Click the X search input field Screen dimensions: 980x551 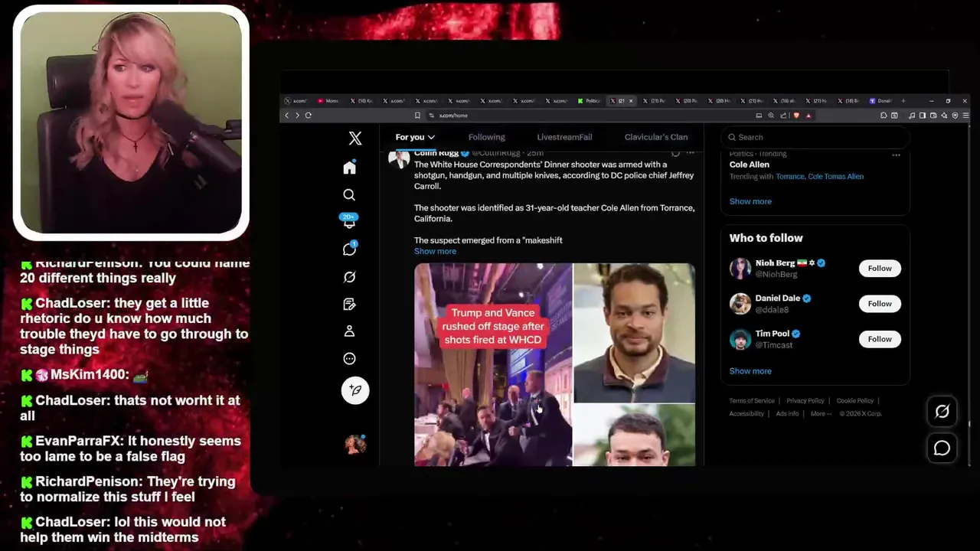coord(815,137)
